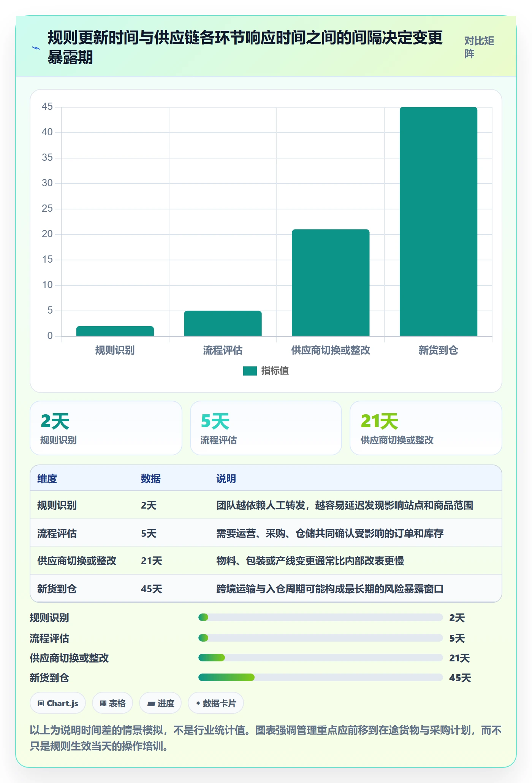Screen dimensions: 532x783
Task: Select the 供应商切换或整改 table row
Action: point(266,561)
